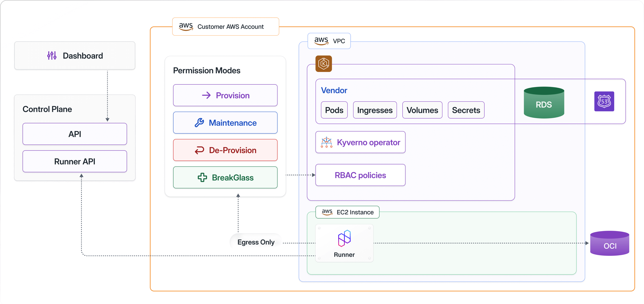The height and width of the screenshot is (304, 644).
Task: Click the De-Provision return arrow icon
Action: pos(199,150)
